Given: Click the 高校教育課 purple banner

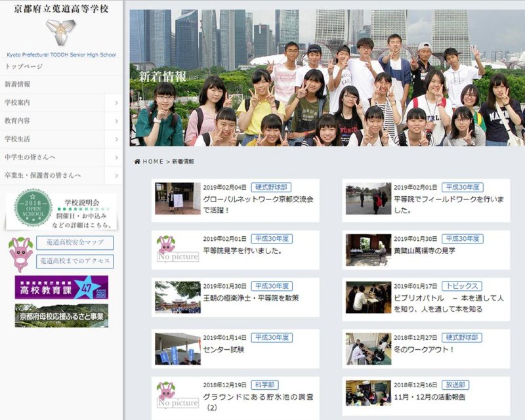Looking at the screenshot, I should pyautogui.click(x=62, y=287).
